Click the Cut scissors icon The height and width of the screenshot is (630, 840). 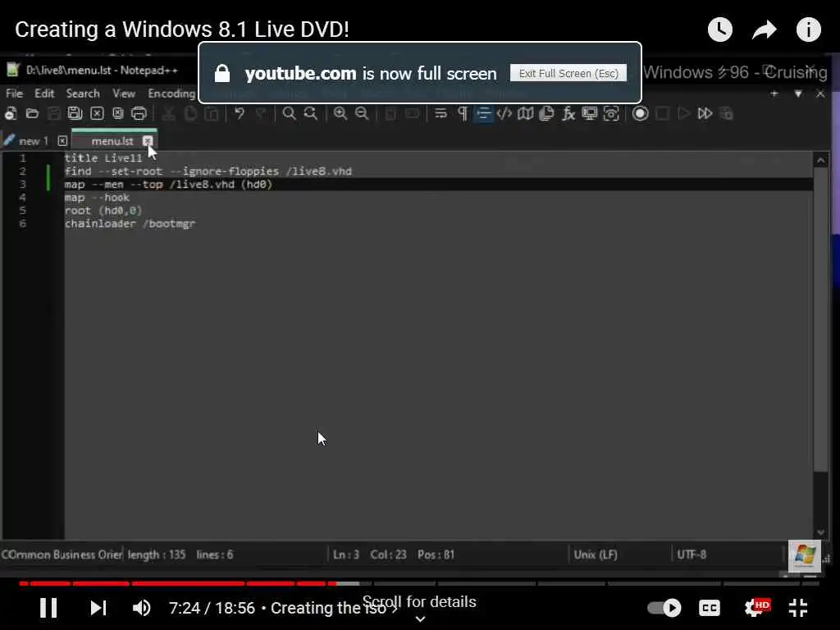pos(168,113)
